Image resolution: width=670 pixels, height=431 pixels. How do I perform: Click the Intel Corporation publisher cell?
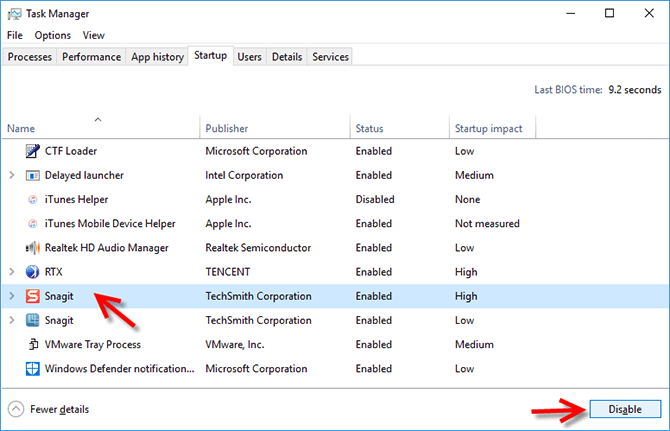click(x=244, y=175)
